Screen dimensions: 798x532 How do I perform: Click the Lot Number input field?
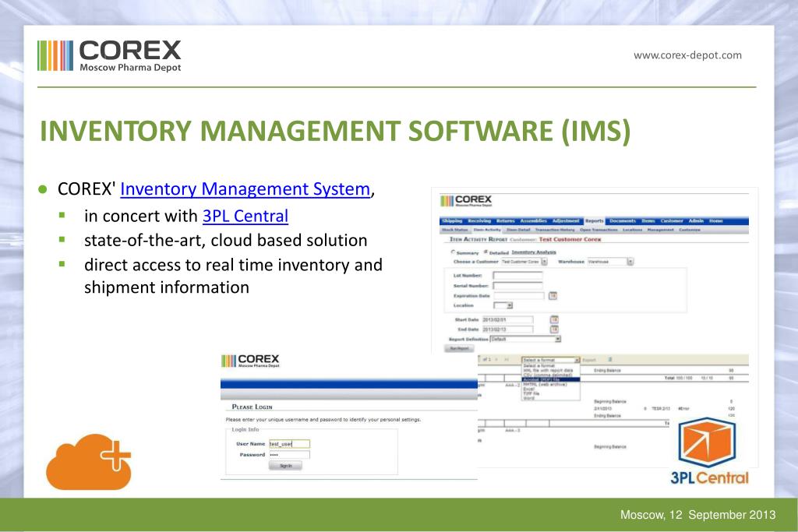tap(517, 276)
